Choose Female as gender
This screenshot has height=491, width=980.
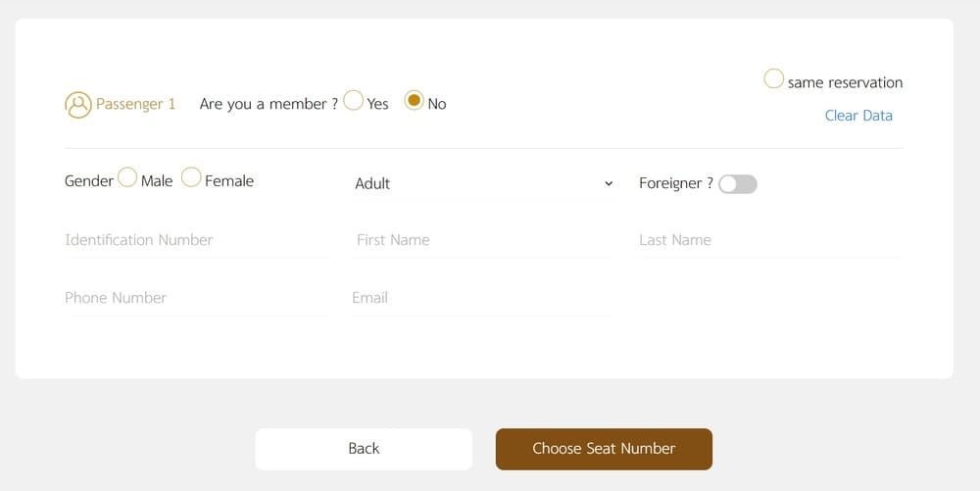191,176
